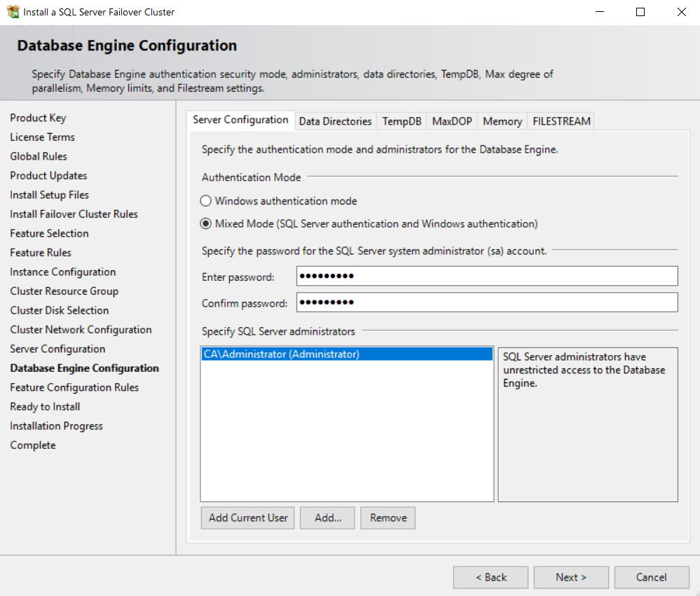
Task: Switch to the Data Directories tab
Action: click(x=335, y=121)
